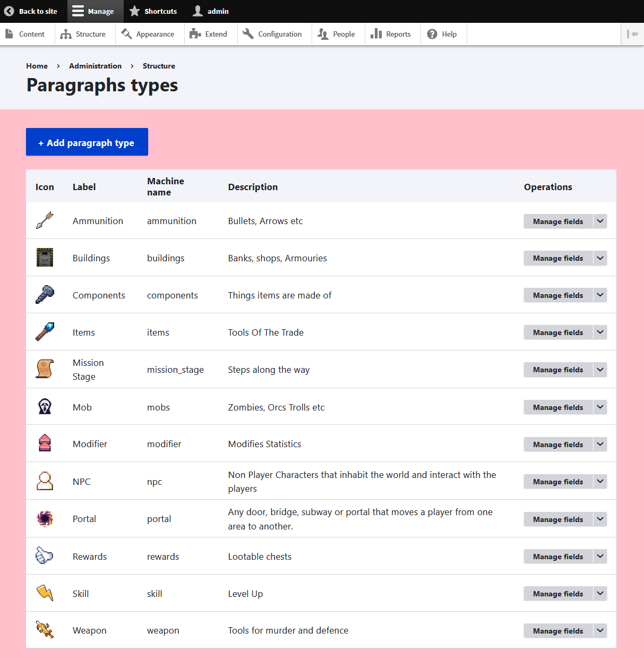Expand operations dropdown for Rewards row

(600, 556)
